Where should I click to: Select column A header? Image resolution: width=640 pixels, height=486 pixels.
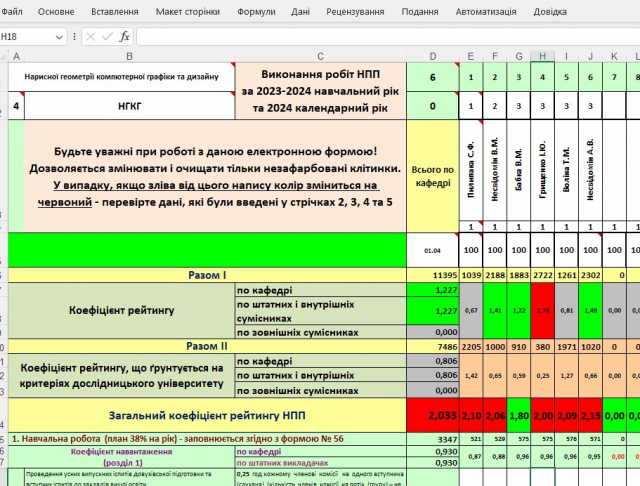click(16, 56)
